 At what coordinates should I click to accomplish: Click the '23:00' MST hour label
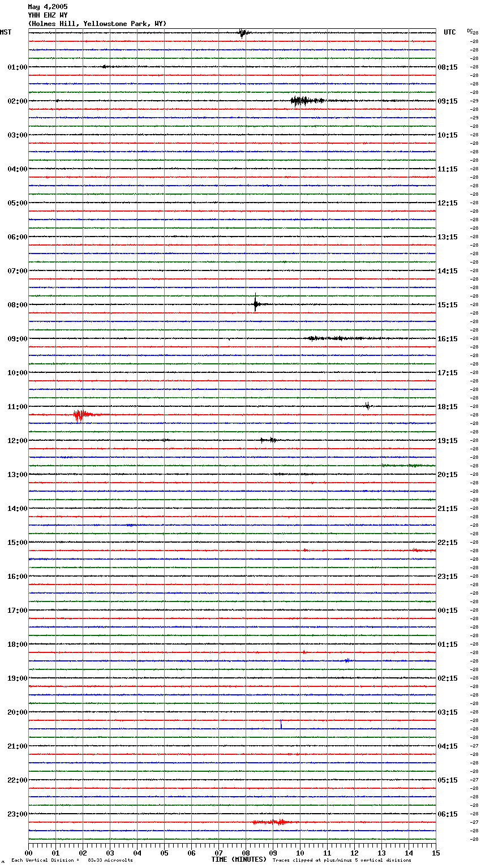click(x=17, y=814)
